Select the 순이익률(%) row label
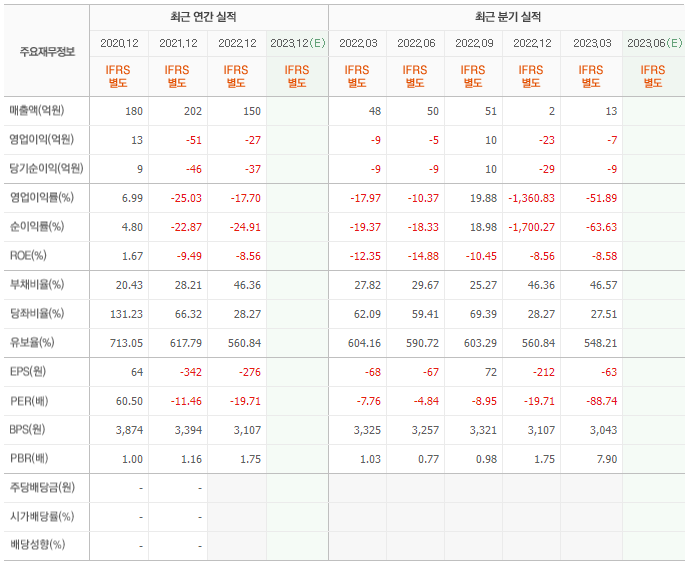Image resolution: width=690 pixels, height=565 pixels. (37, 227)
